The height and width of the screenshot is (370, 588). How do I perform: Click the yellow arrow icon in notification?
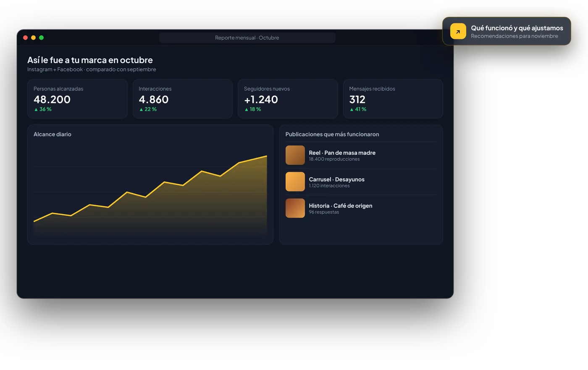[x=458, y=31]
